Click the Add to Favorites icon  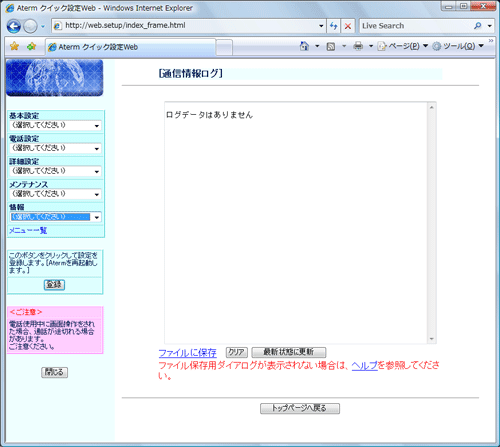click(x=31, y=46)
